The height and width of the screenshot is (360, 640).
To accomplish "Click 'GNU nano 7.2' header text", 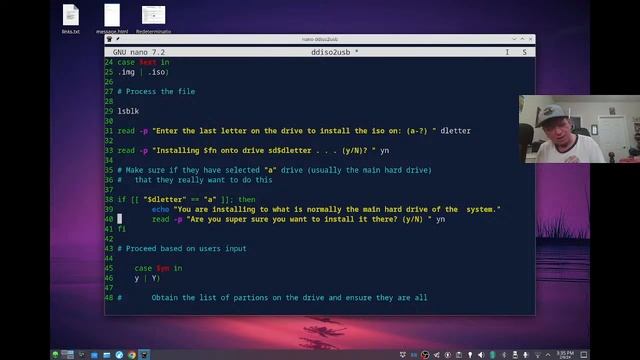I will 139,52.
